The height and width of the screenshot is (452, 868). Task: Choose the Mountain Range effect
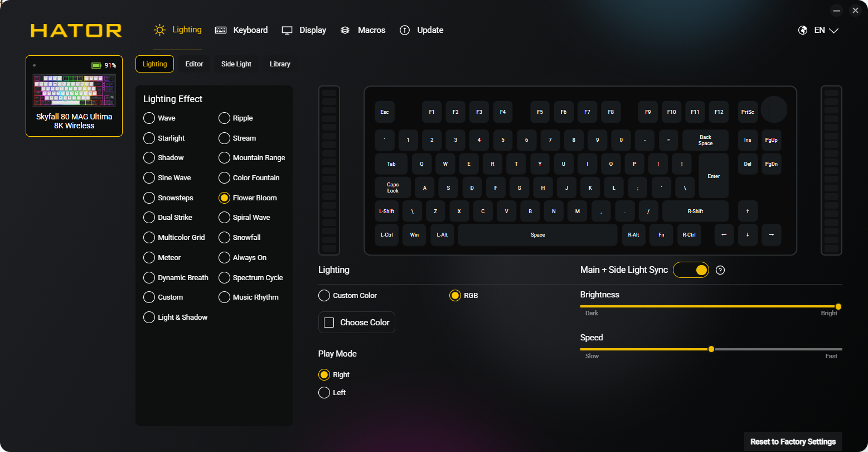(x=252, y=158)
